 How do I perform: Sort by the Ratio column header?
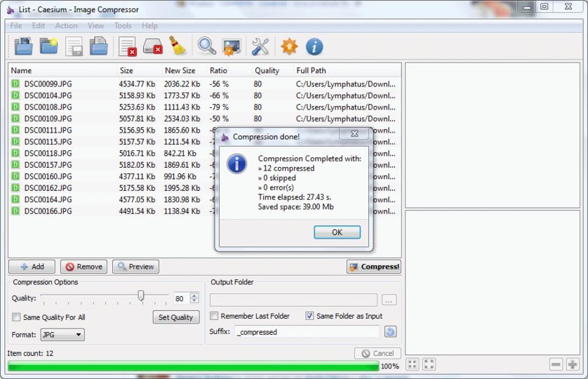[229, 70]
